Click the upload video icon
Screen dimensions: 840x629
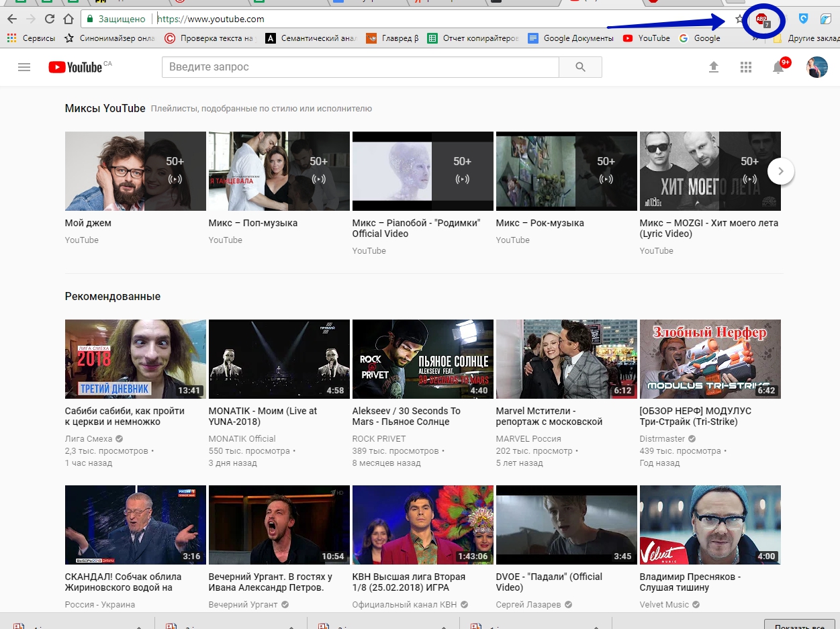point(714,67)
